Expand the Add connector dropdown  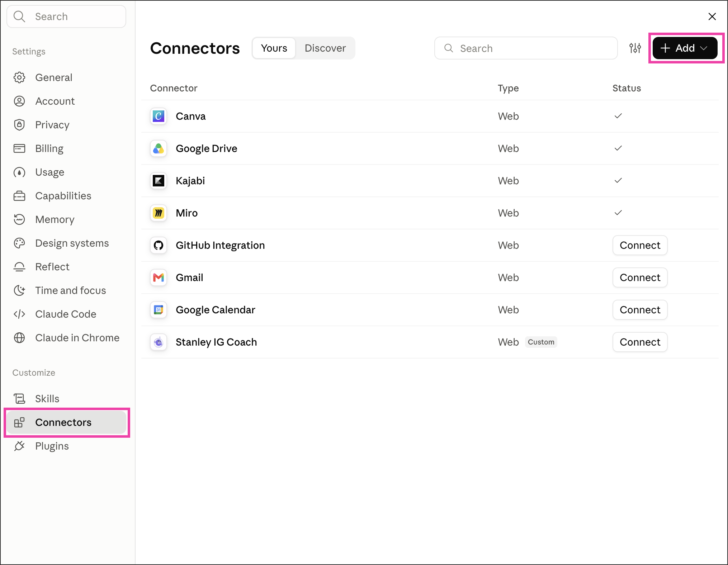(685, 48)
